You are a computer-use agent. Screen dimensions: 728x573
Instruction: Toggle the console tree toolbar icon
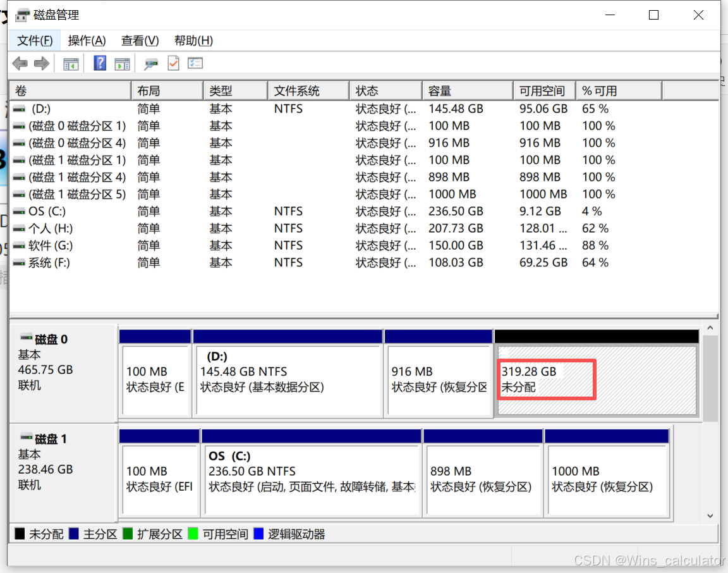pos(71,64)
